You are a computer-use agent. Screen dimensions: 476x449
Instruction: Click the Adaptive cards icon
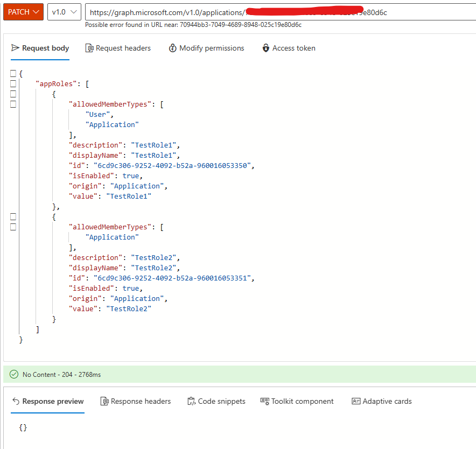pos(356,401)
